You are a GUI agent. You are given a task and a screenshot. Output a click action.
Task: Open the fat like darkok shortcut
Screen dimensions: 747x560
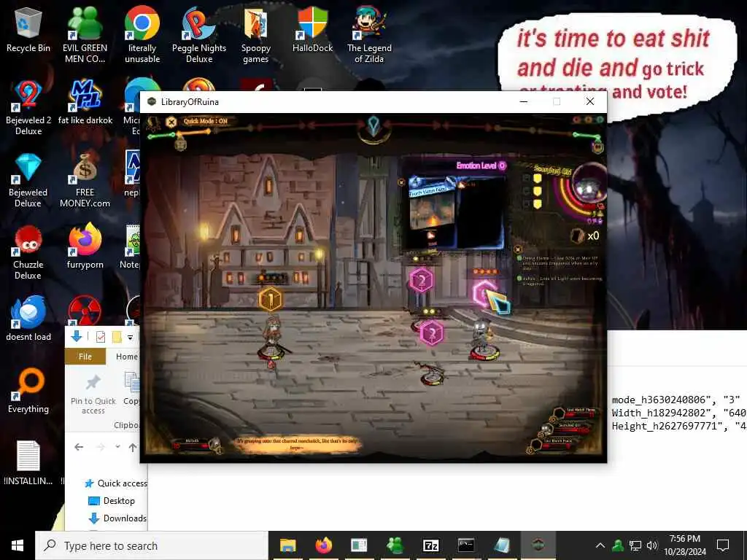(85, 102)
